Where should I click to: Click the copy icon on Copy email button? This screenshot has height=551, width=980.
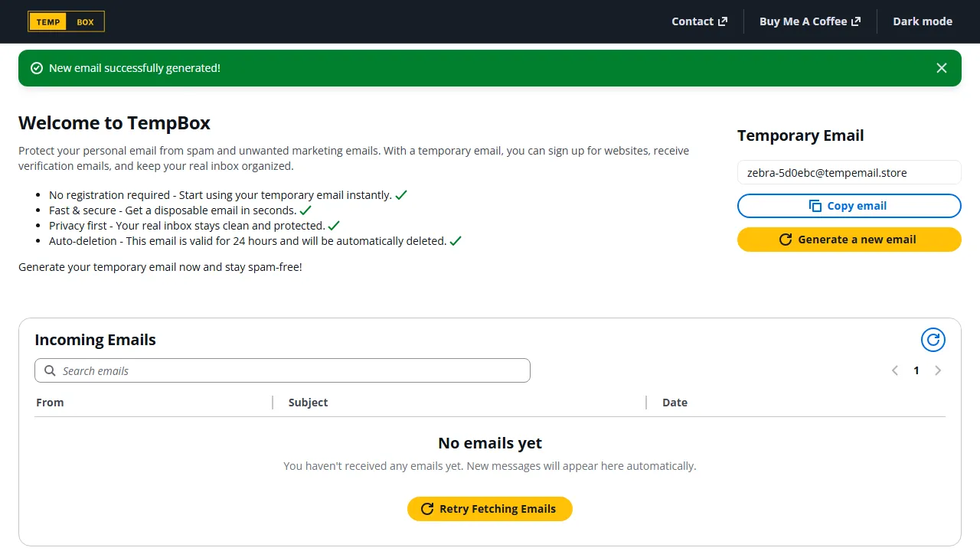tap(814, 206)
